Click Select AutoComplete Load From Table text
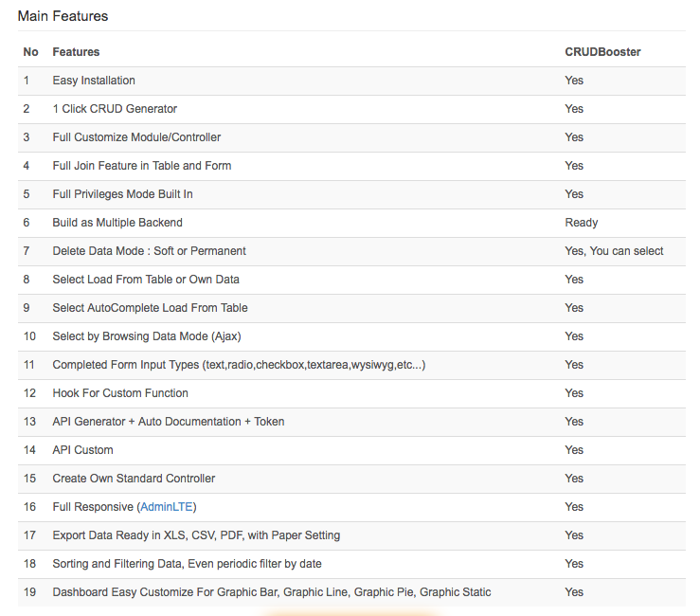Viewport: 700px width, 616px height. [x=150, y=308]
